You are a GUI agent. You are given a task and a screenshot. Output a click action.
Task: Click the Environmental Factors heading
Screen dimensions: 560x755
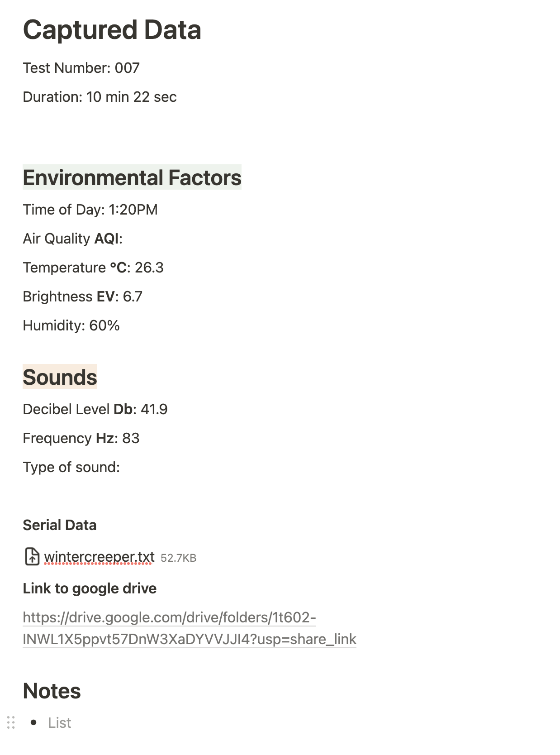[x=132, y=177]
